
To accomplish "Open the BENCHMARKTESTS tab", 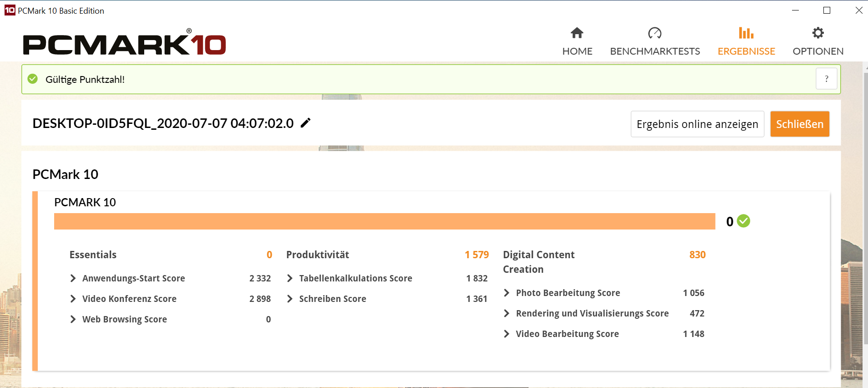I will tap(655, 41).
